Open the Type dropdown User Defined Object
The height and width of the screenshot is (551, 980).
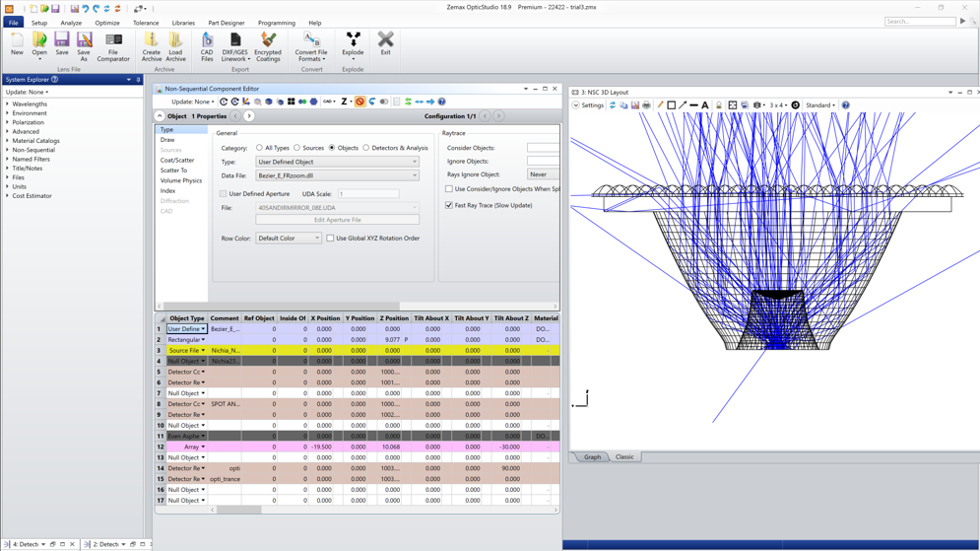coord(338,162)
